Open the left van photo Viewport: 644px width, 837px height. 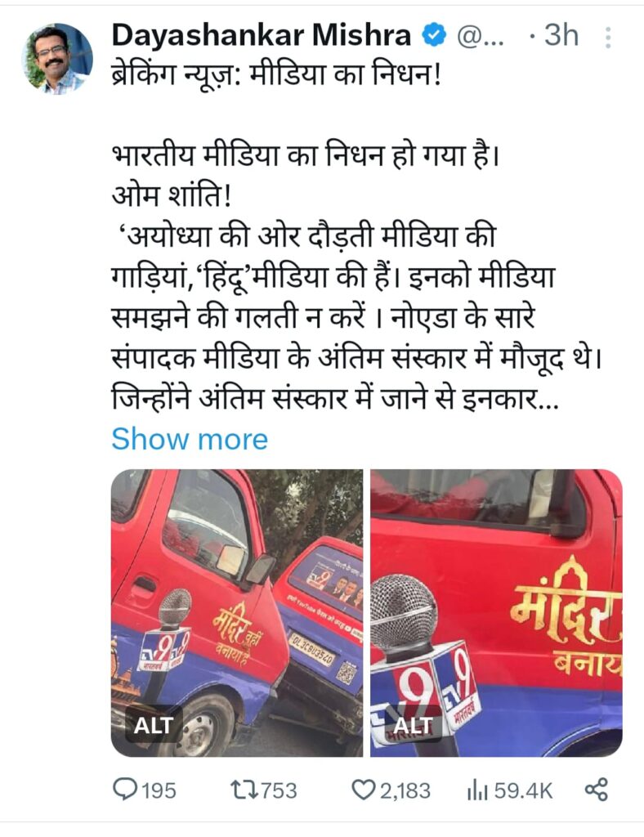[237, 613]
